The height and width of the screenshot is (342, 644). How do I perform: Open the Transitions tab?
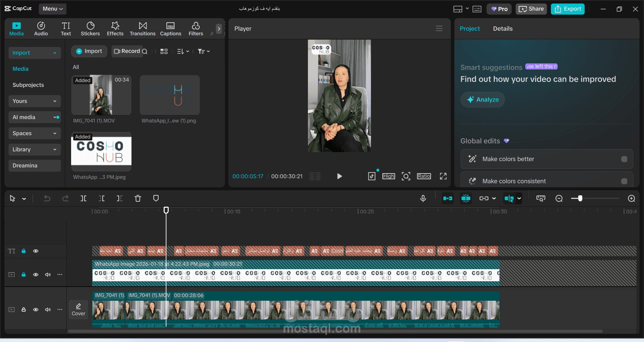point(143,29)
